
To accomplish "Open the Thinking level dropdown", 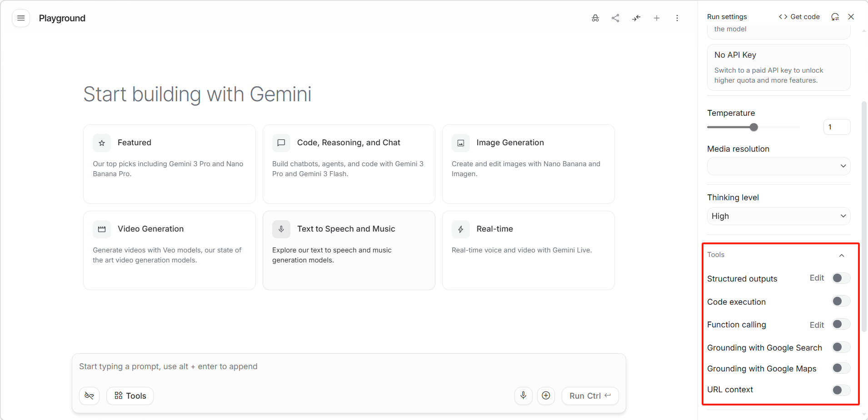I will pyautogui.click(x=779, y=216).
